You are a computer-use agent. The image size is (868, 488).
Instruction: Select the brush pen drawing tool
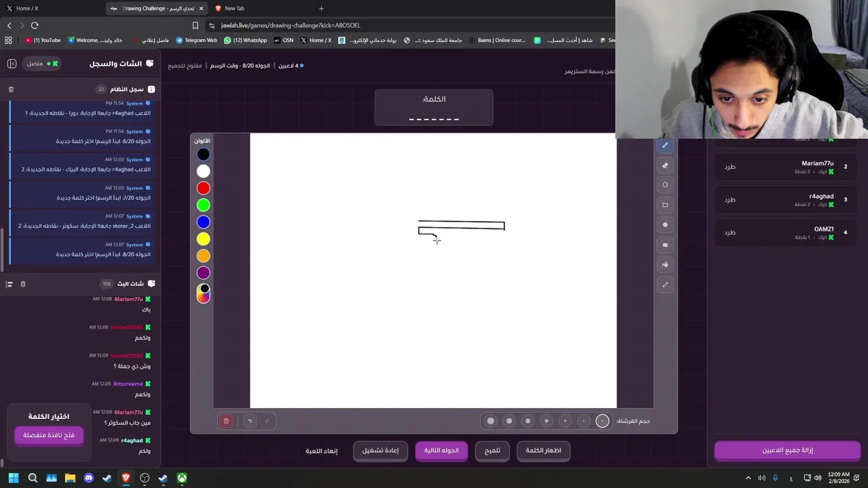(x=665, y=146)
